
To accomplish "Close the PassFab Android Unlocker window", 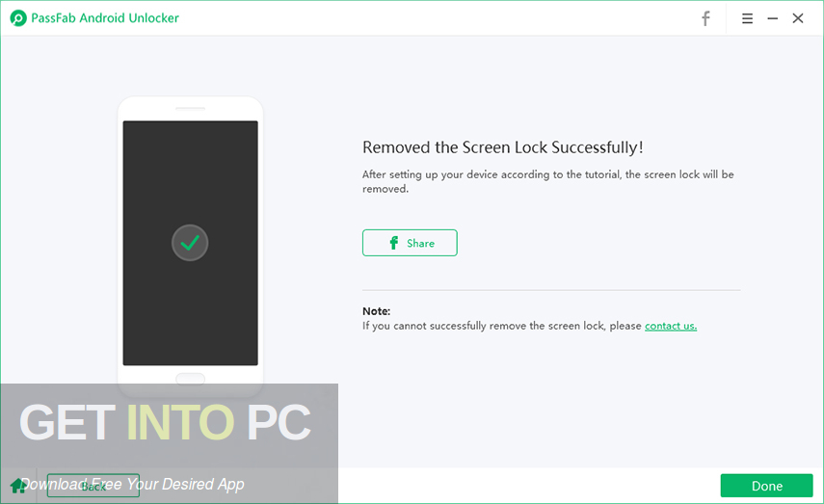I will tap(797, 18).
